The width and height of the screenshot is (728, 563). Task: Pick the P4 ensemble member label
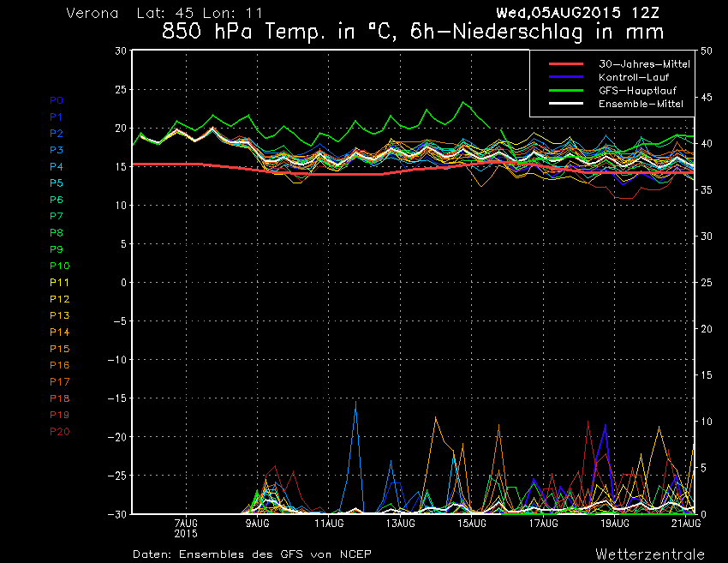coord(57,167)
